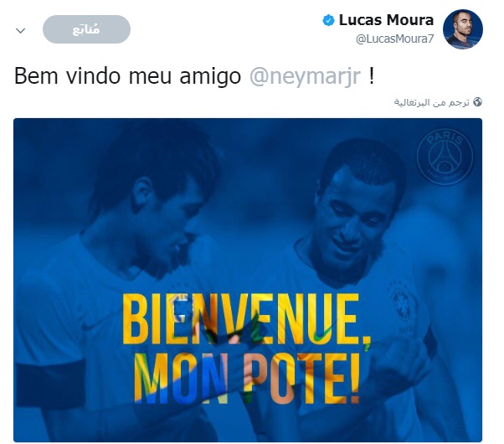Click the MON POTE! text in image
The image size is (504, 444).
coord(246,378)
